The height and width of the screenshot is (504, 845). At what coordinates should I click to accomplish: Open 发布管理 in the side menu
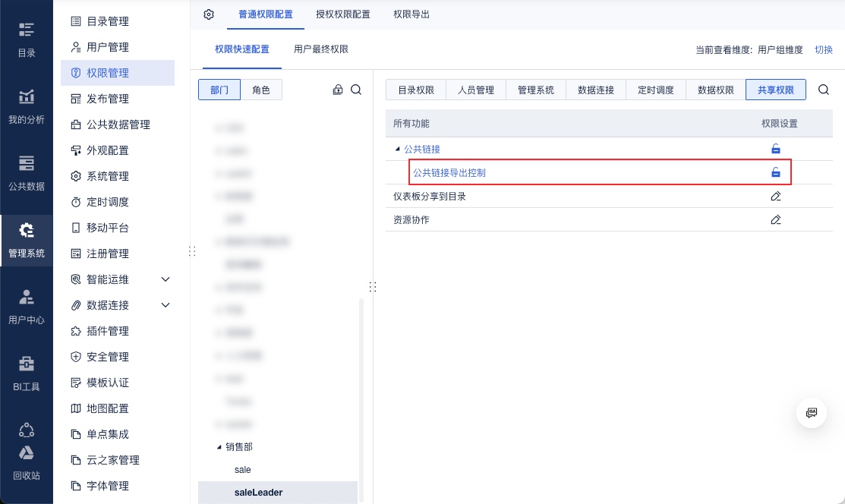[118, 99]
